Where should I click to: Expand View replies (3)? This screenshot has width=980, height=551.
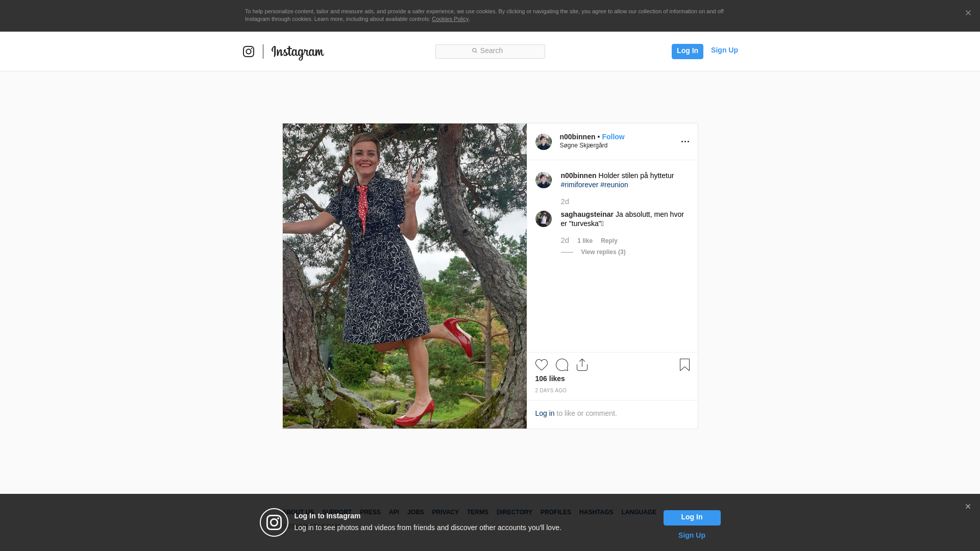(x=603, y=252)
